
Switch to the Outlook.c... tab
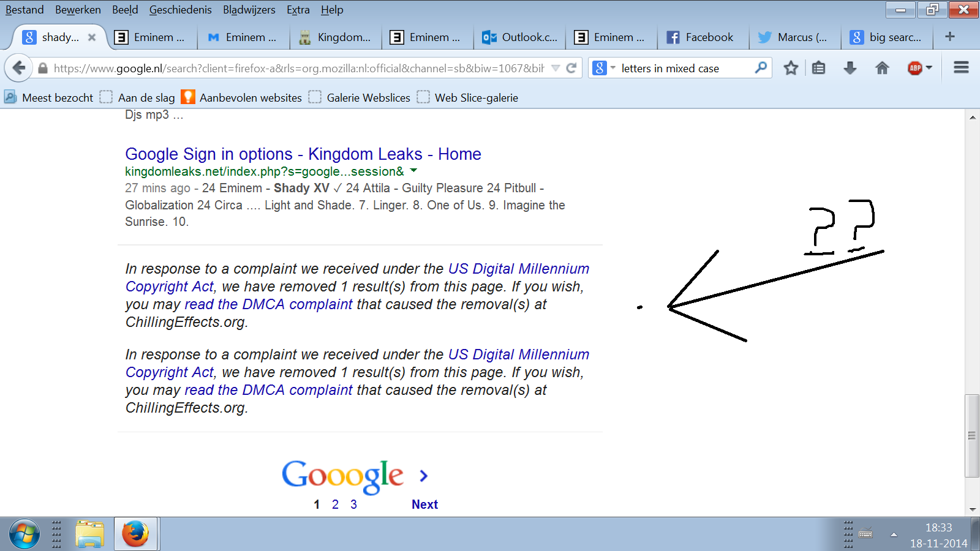pos(519,37)
